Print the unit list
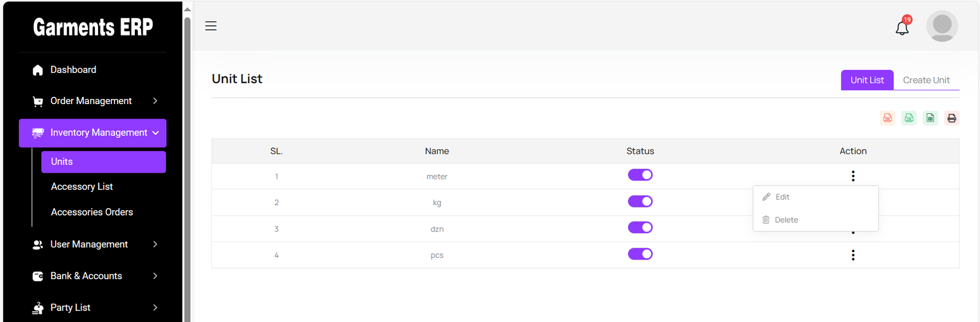The image size is (980, 322). point(951,118)
